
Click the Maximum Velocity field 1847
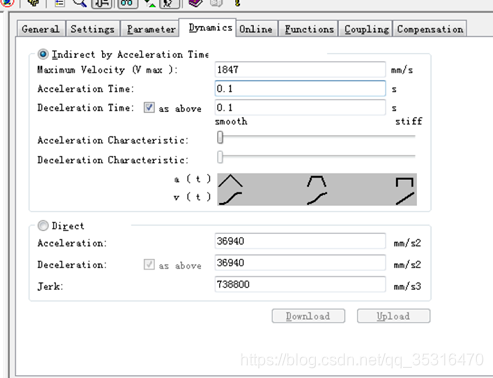300,70
